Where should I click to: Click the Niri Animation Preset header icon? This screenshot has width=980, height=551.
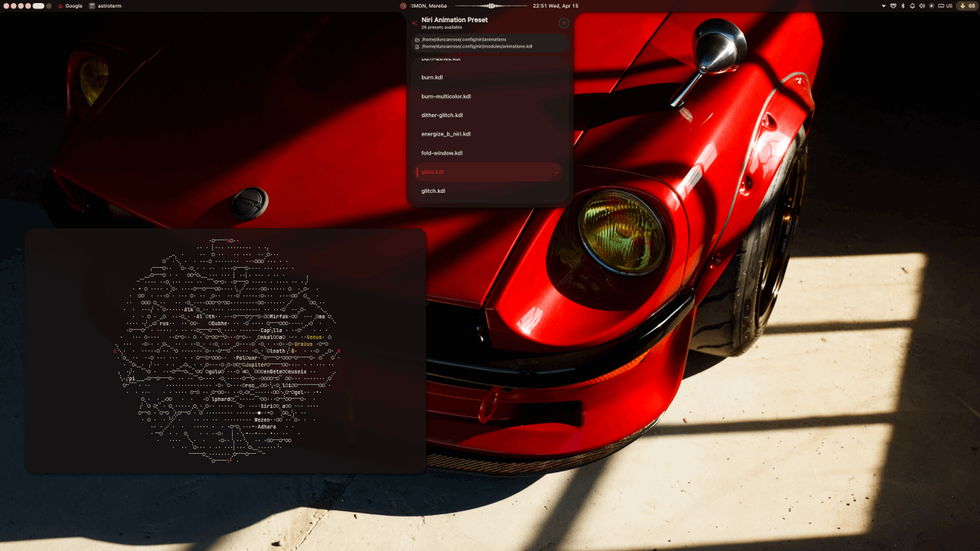[x=414, y=23]
